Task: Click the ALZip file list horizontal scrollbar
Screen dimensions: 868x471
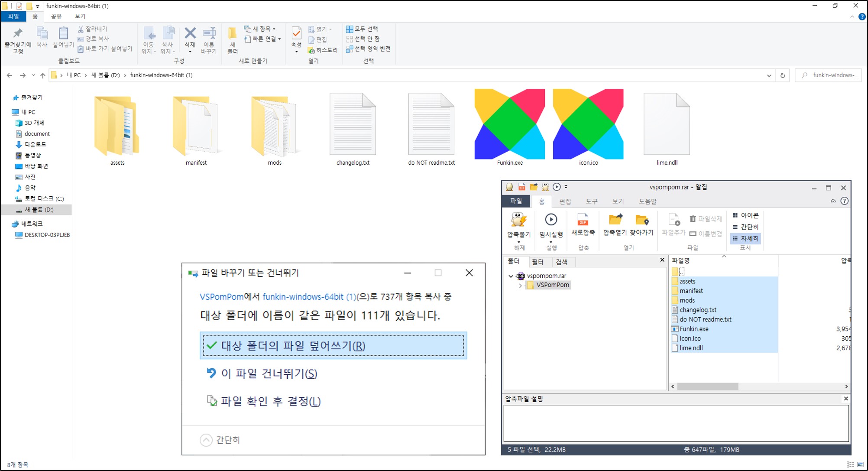Action: click(707, 387)
